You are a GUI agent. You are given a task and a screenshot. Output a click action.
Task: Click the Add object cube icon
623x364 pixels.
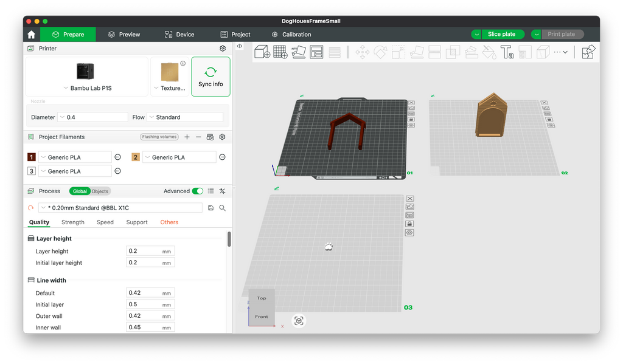point(262,52)
